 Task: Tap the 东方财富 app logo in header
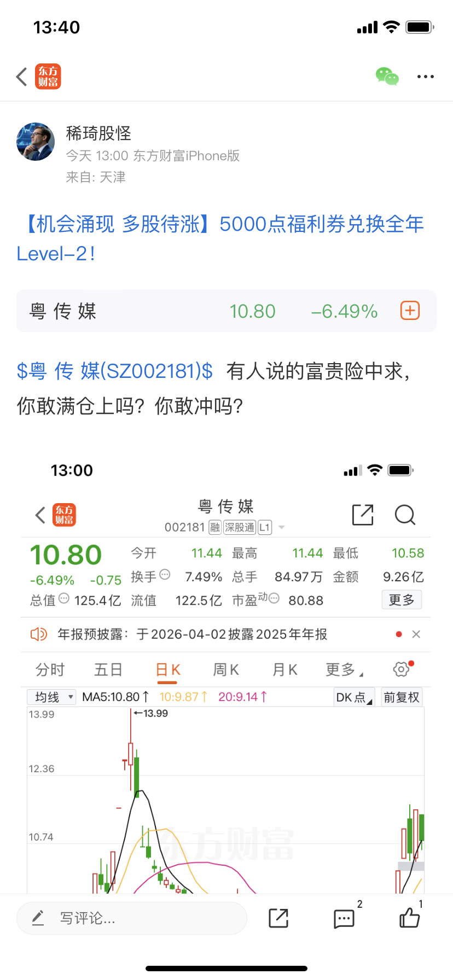[48, 77]
